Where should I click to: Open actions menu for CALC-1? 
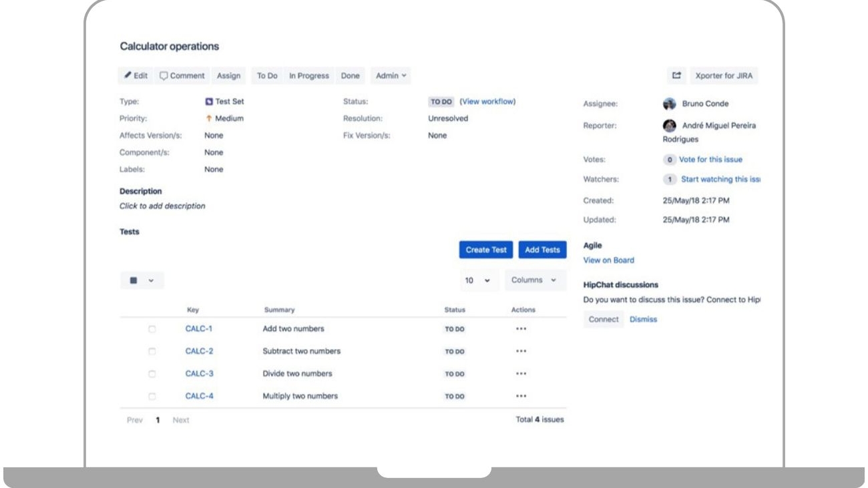[521, 329]
